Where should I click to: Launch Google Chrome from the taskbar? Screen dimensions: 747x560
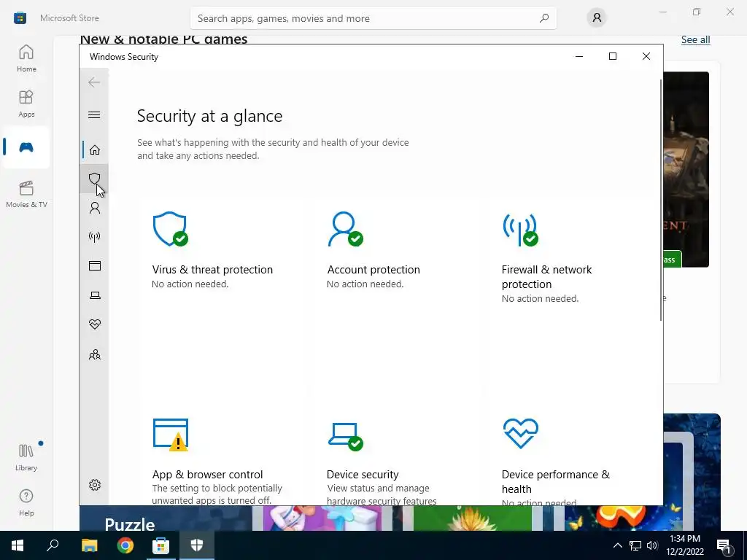click(125, 545)
